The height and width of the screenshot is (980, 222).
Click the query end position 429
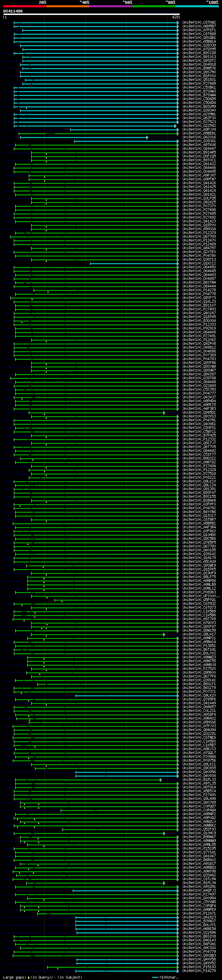pos(175,17)
